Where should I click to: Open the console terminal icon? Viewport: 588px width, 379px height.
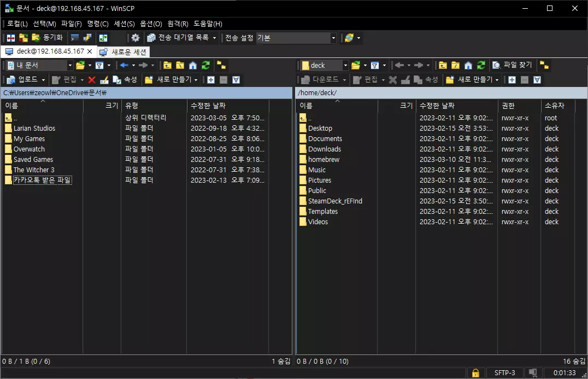[75, 38]
